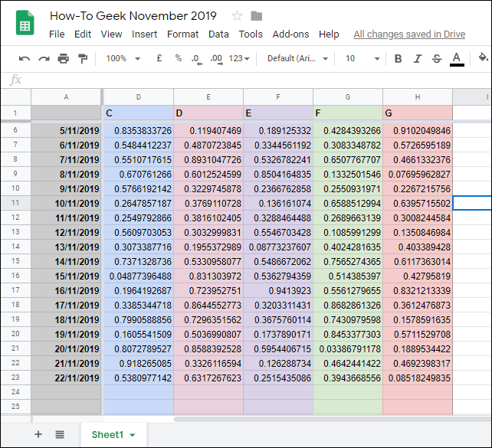Select cell containing 0.8353833726
This screenshot has height=448, width=492.
pos(139,130)
